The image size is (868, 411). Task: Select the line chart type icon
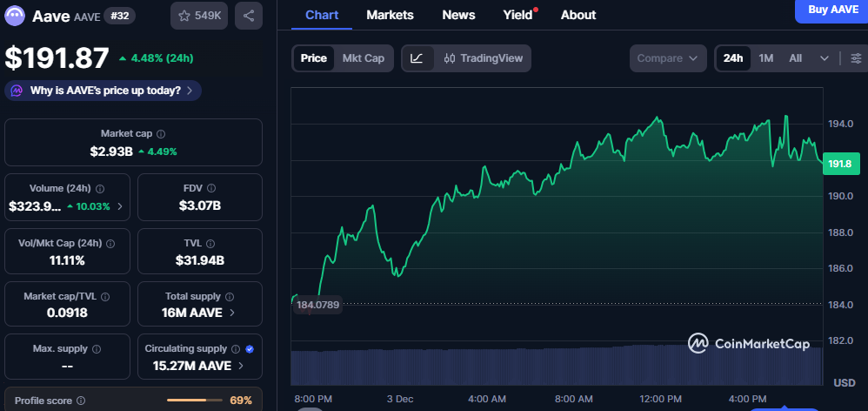pyautogui.click(x=417, y=58)
